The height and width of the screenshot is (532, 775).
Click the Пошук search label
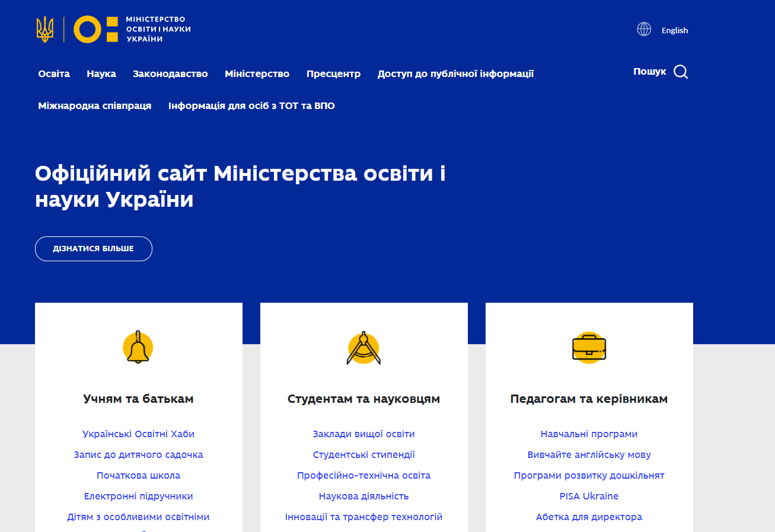point(649,72)
